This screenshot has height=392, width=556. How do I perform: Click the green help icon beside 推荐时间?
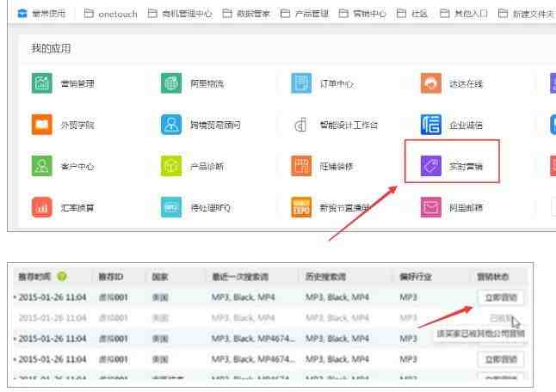[62, 276]
